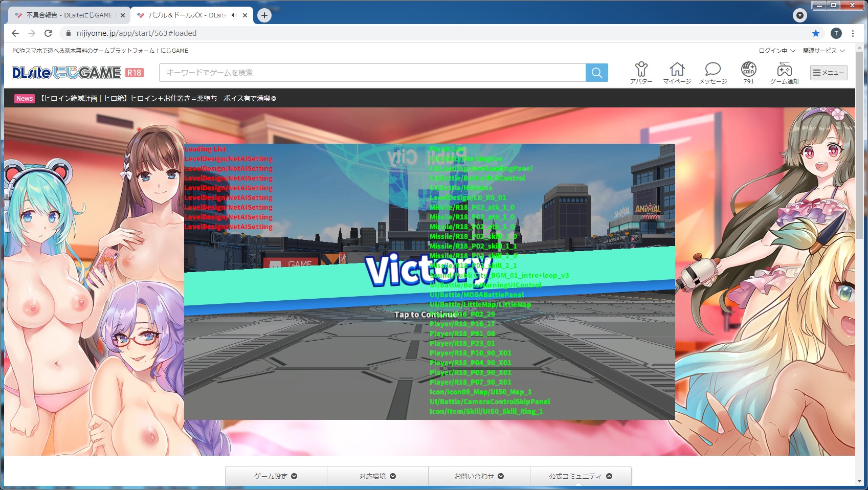Click the DLsite にじGAME logo
This screenshot has width=868, height=490.
66,73
